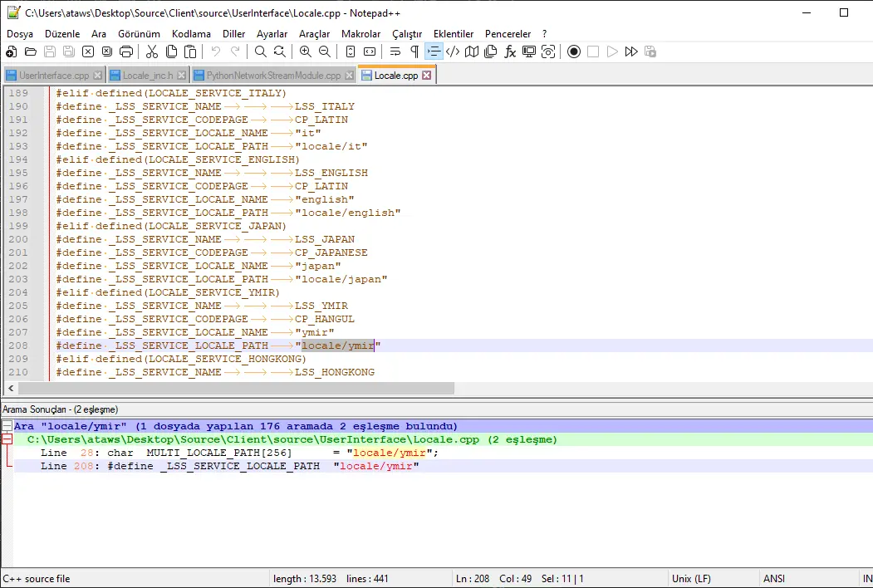Collapse the Locale.cpp file results node
Viewport: 873px width, 588px height.
(x=7, y=439)
